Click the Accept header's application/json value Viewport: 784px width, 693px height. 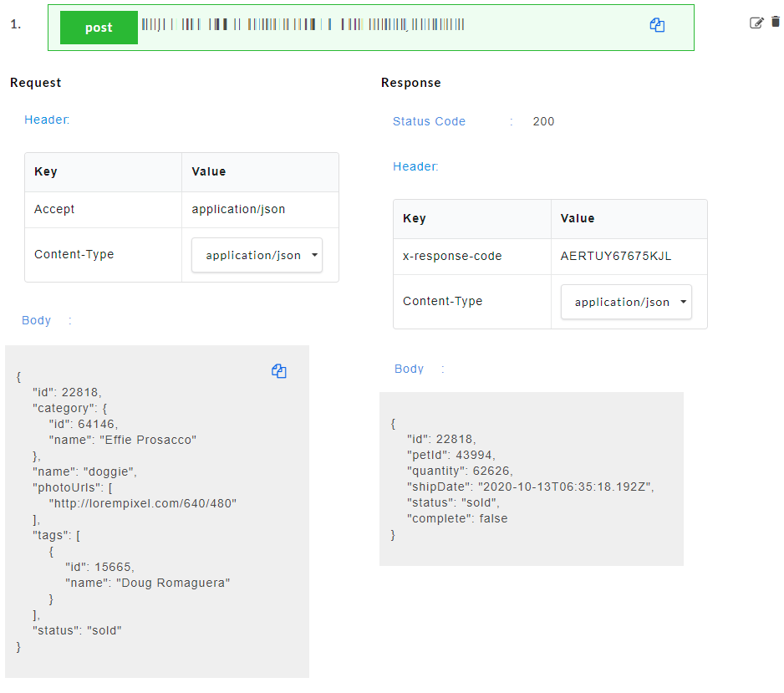(238, 209)
